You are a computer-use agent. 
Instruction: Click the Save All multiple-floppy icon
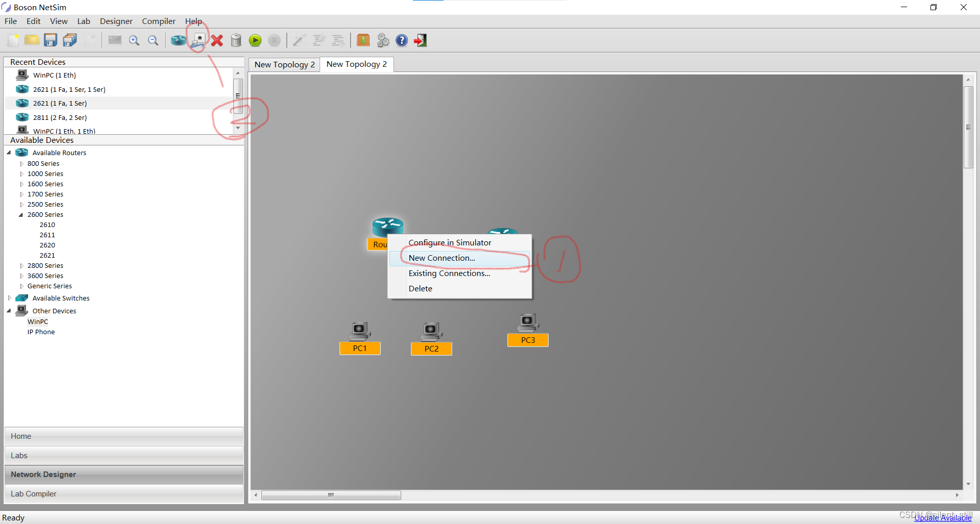point(70,40)
